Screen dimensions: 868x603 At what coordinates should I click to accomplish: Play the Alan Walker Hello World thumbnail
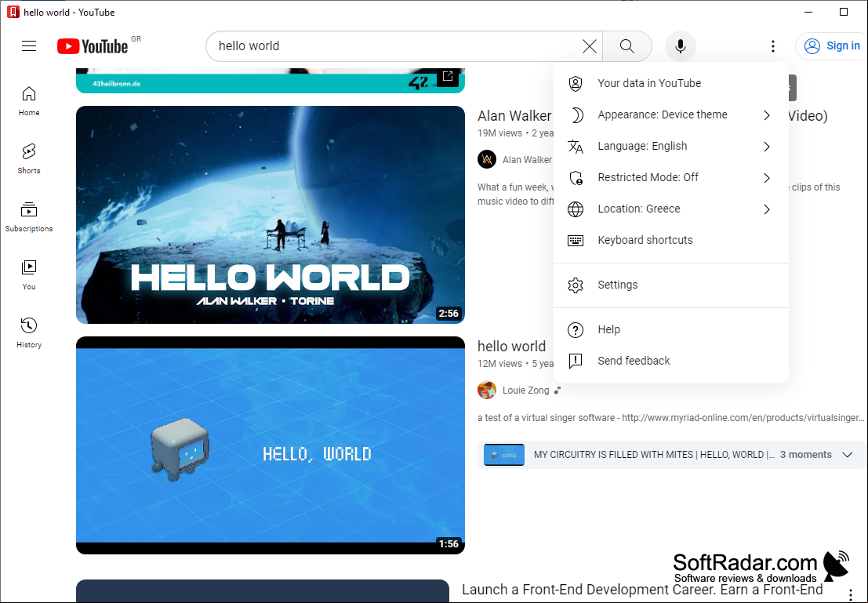pyautogui.click(x=271, y=215)
